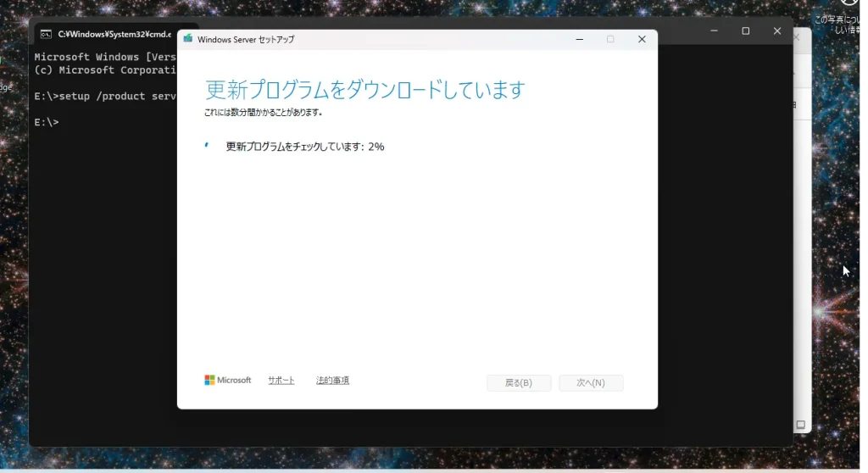Click the Microsoft Windows version line in cmd

(105, 57)
